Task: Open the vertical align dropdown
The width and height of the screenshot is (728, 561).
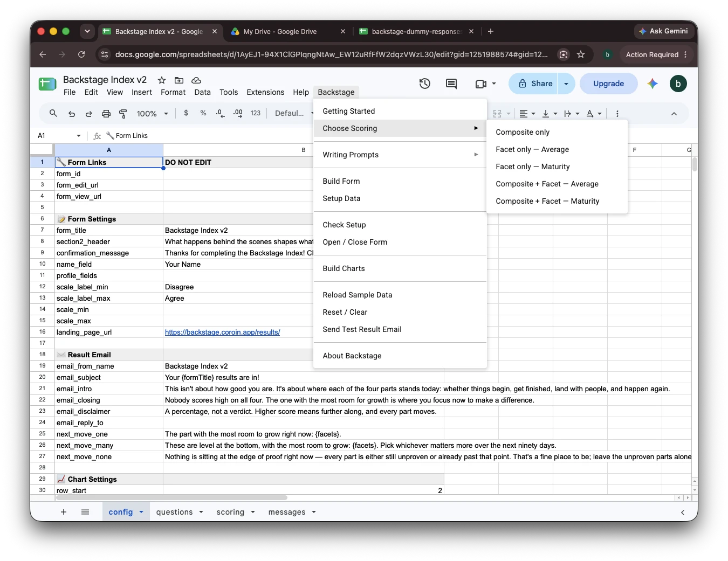Action: [x=550, y=114]
